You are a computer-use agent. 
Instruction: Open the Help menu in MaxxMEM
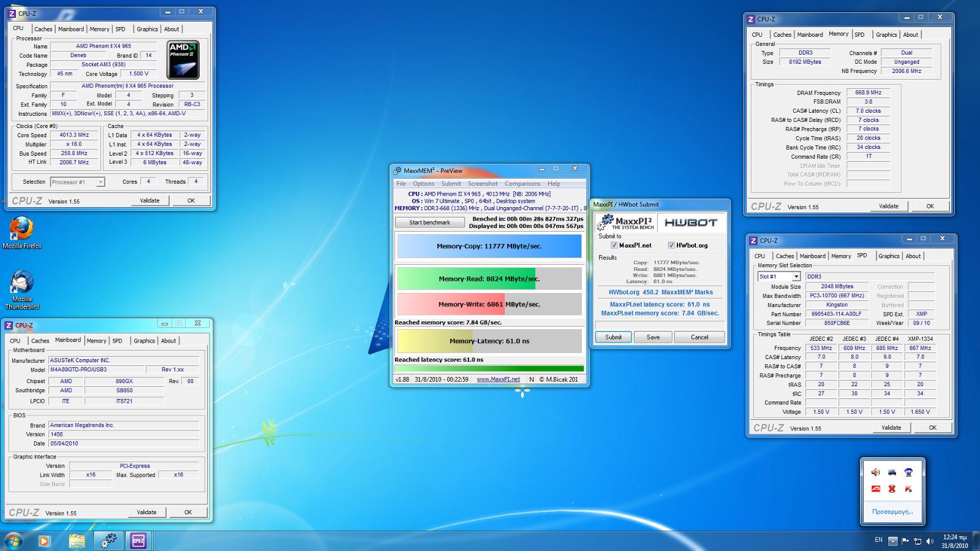pos(554,183)
